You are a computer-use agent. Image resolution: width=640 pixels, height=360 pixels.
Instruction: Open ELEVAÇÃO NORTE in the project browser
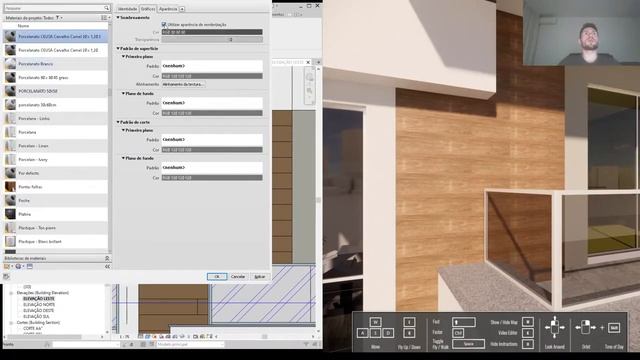click(39, 304)
